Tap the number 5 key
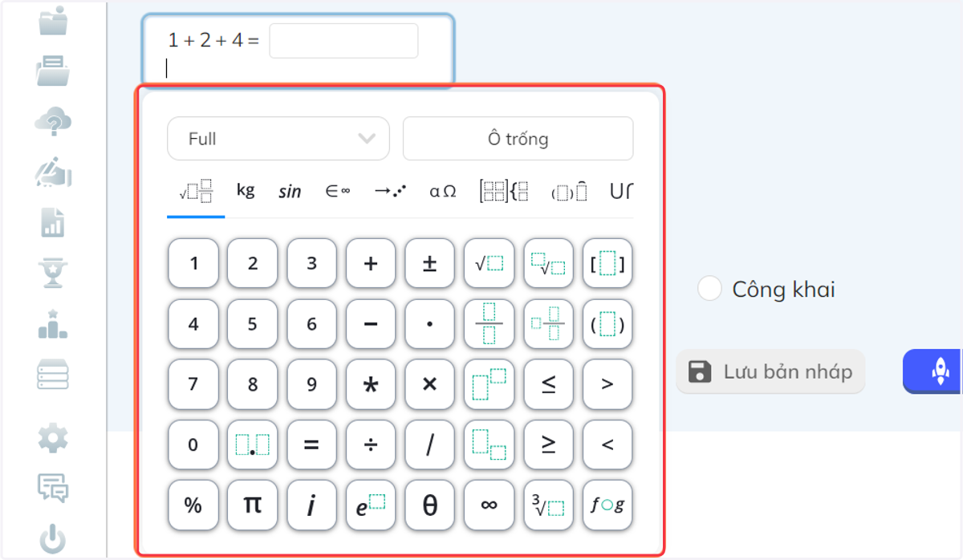Screen dimensions: 963x560 [252, 324]
